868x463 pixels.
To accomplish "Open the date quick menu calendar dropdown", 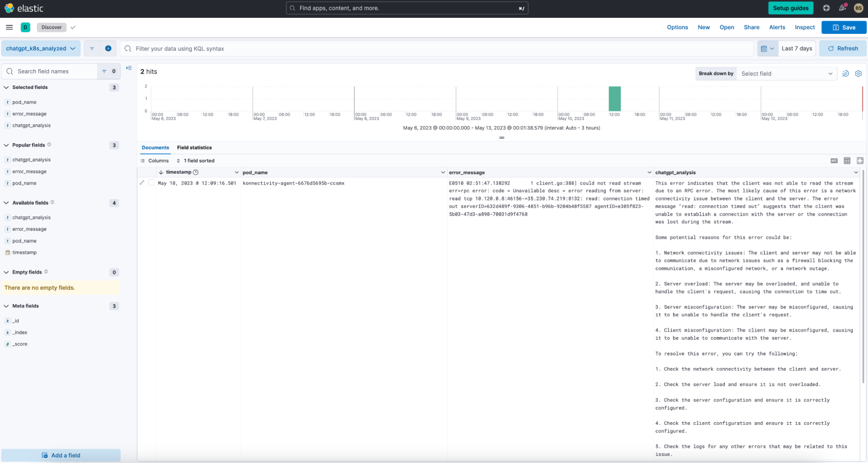I will click(767, 49).
